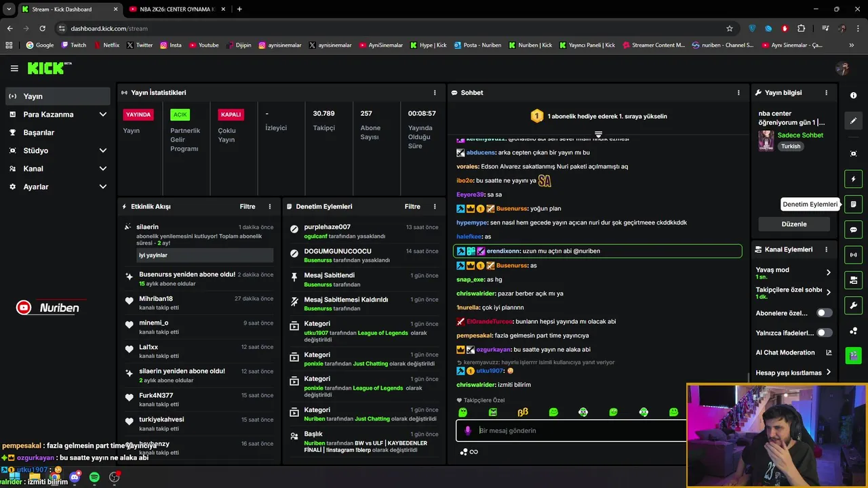Open options menu of Etkinlik Akışı panel
Image resolution: width=868 pixels, height=488 pixels.
point(269,207)
